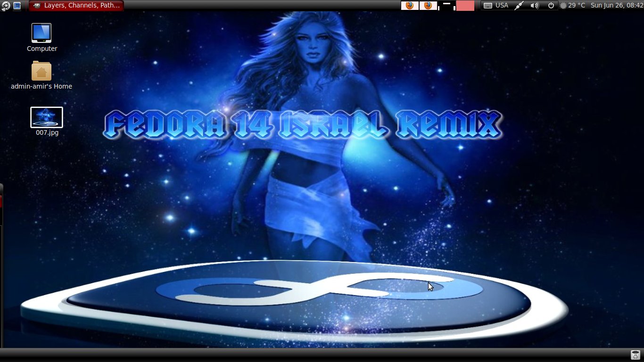This screenshot has height=362, width=644.
Task: Click the power shutdown icon
Action: click(551, 6)
